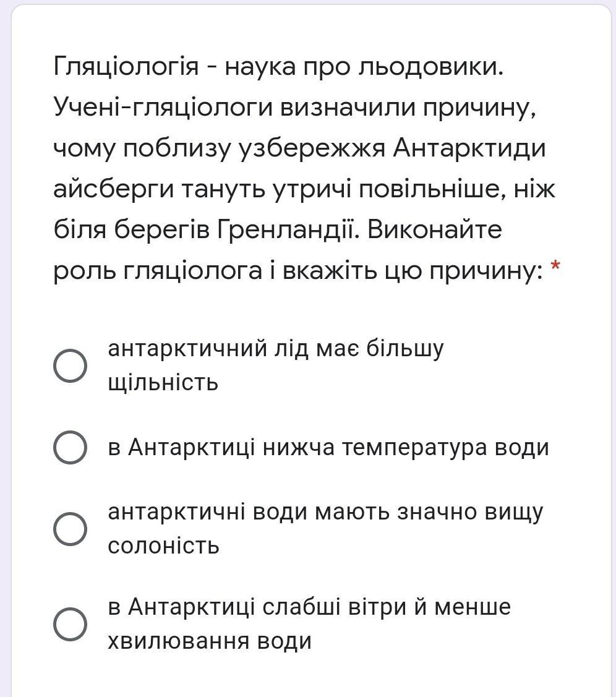
Task: Click the word "солоність" under third option
Action: 163,546
